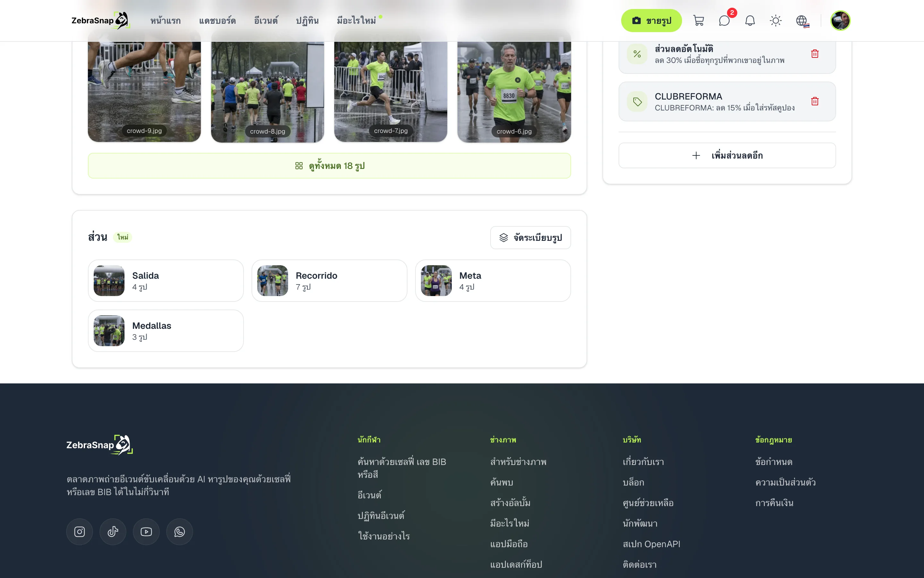Open the Medallas section card
Viewport: 924px width, 578px height.
pos(166,331)
